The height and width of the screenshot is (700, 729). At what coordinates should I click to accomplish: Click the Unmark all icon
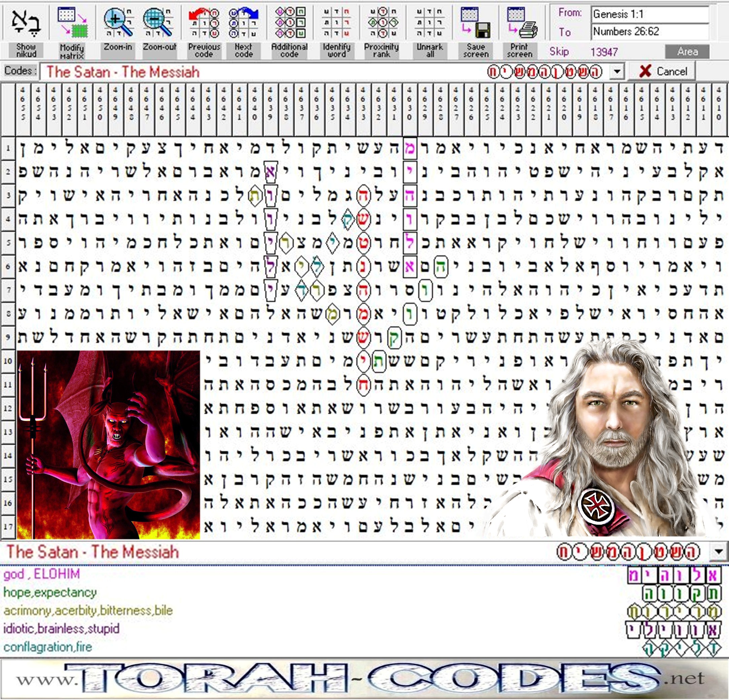click(x=429, y=22)
